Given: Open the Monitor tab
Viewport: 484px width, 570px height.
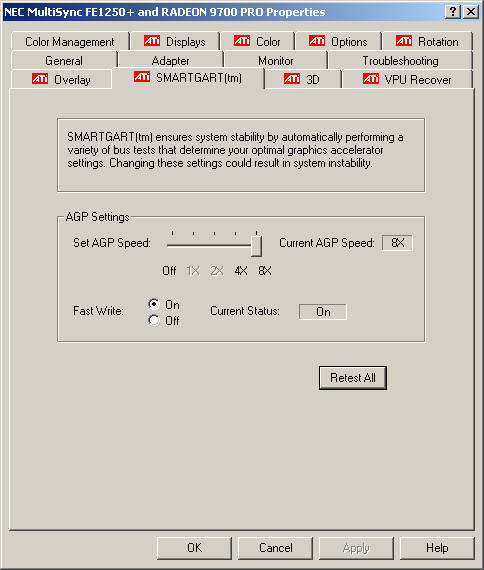Looking at the screenshot, I should pyautogui.click(x=276, y=61).
